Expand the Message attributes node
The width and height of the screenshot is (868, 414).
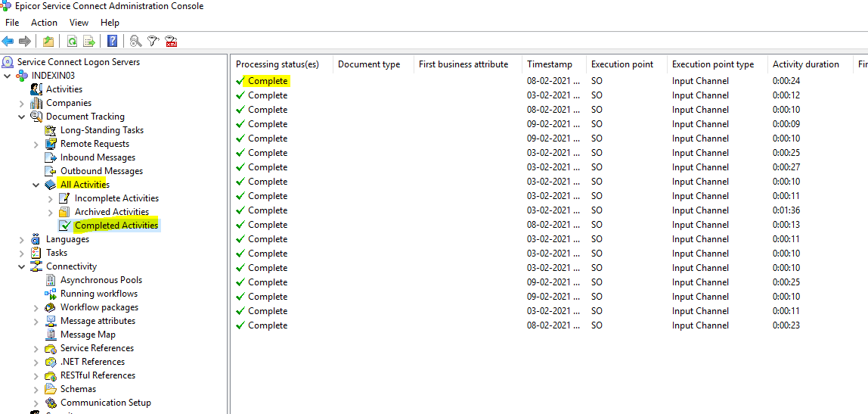click(36, 321)
